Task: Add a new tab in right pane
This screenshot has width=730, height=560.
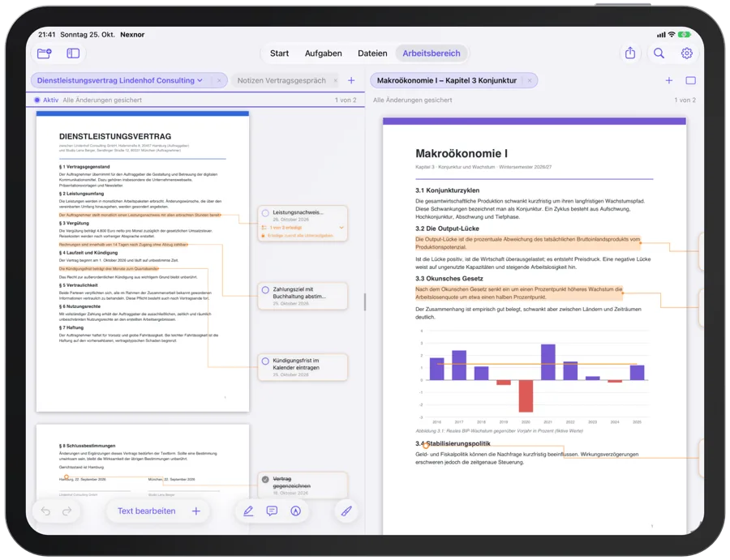Action: pos(669,80)
